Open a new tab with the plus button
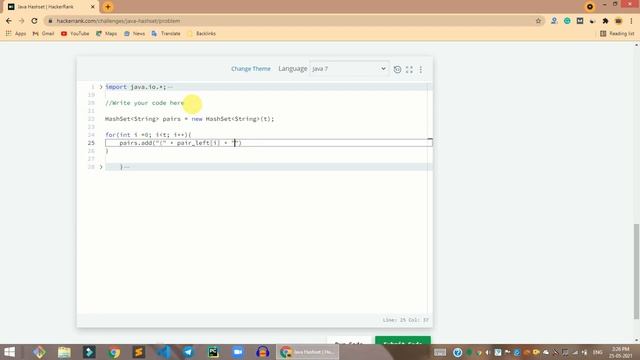Image resolution: width=640 pixels, height=360 pixels. (x=108, y=7)
